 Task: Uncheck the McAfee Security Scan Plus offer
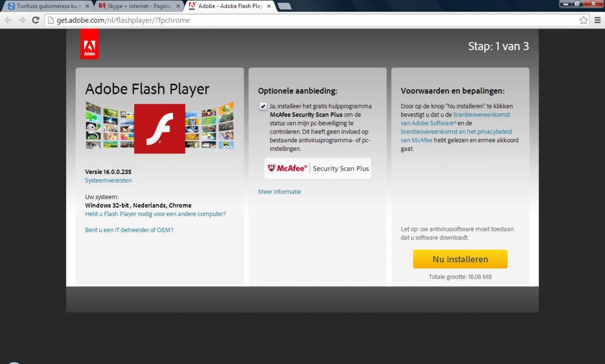[263, 106]
